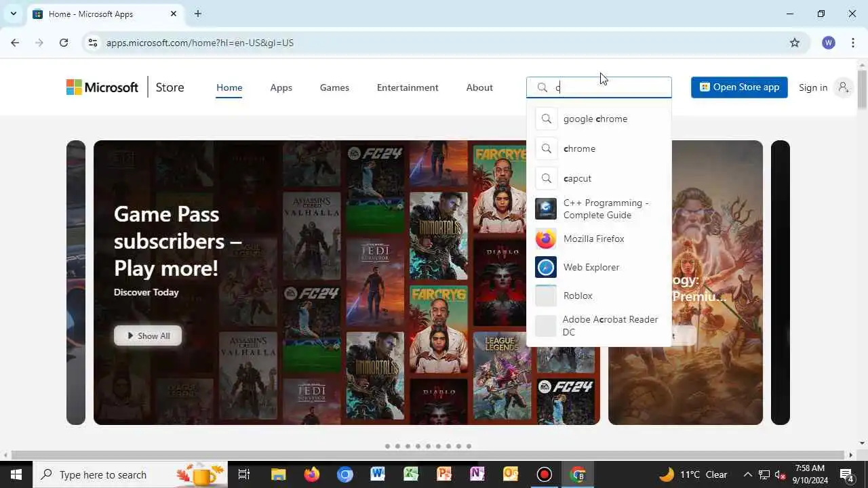This screenshot has height=488, width=868.
Task: Go back with browser back arrow
Action: tap(15, 43)
